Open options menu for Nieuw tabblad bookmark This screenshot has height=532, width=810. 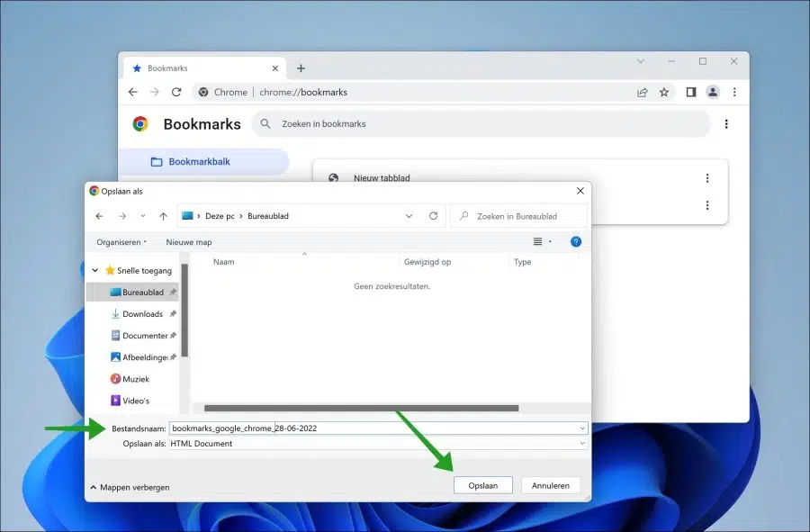pyautogui.click(x=707, y=178)
